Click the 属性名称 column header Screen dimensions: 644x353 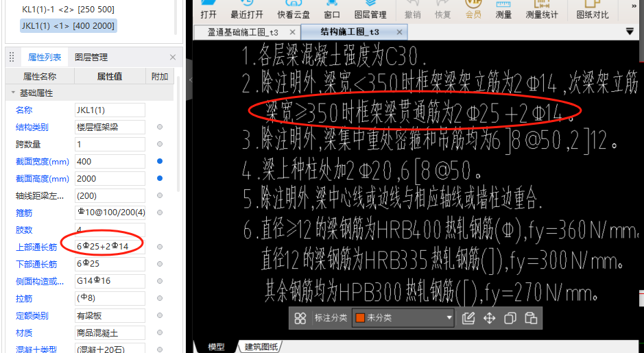40,76
